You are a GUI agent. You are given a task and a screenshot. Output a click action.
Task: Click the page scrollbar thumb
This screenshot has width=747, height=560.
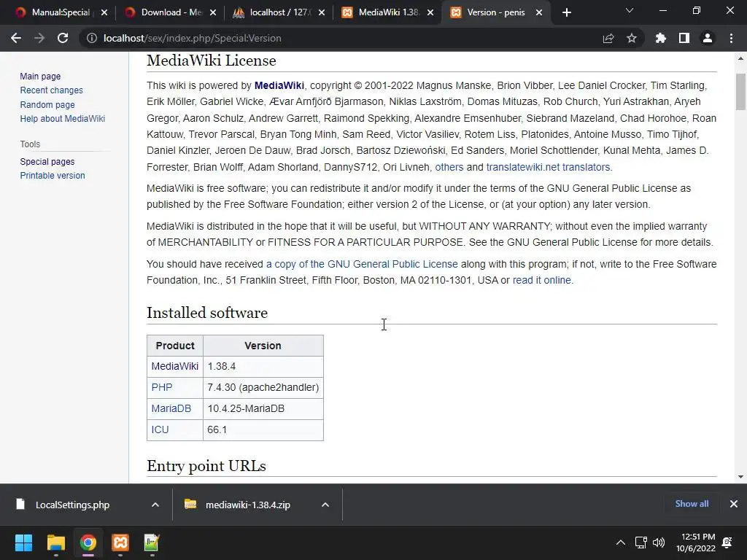pyautogui.click(x=740, y=92)
